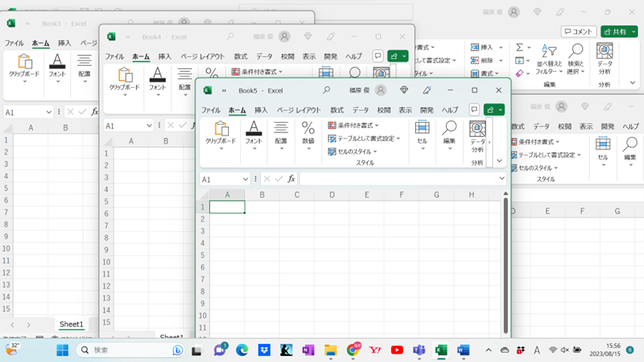Click AutoSum sigma icon in back window
This screenshot has width=644, height=362.
pyautogui.click(x=520, y=47)
